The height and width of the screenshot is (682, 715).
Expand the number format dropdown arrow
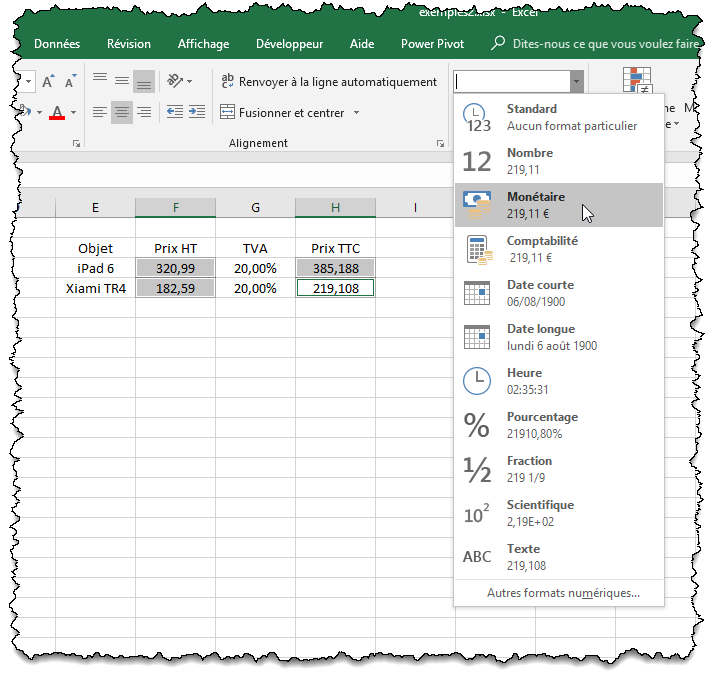[x=576, y=82]
